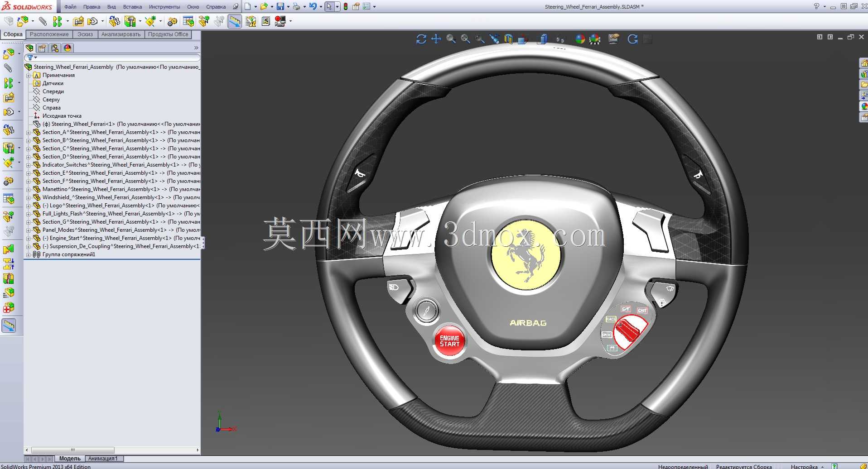
Task: Open Design Library in the task pane
Action: (x=864, y=74)
